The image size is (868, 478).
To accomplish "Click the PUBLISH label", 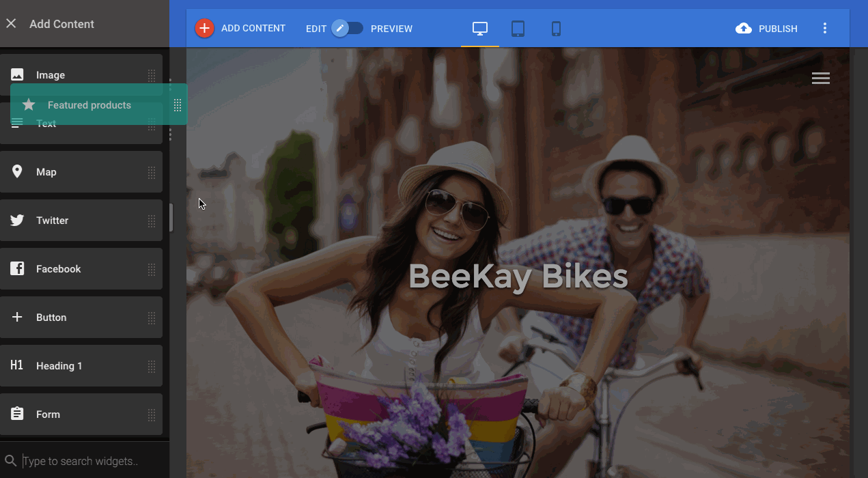I will (778, 29).
